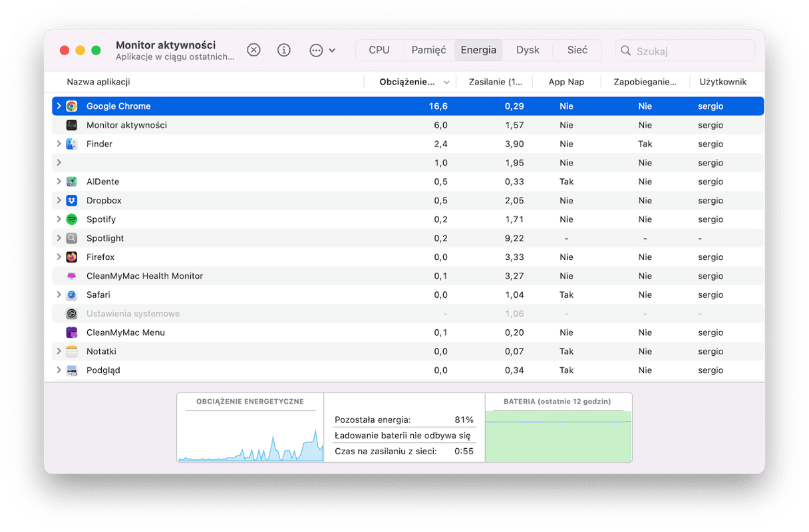Sort by Zapobieganie column header

645,82
